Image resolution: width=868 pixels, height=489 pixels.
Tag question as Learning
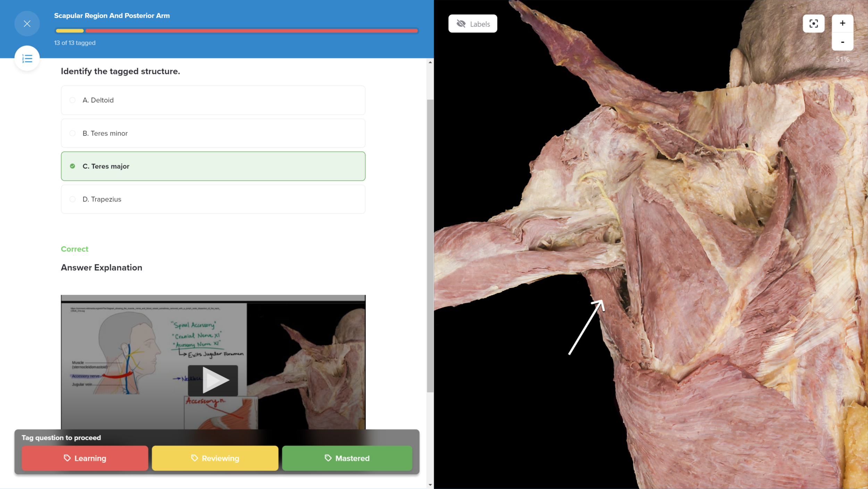(x=85, y=458)
